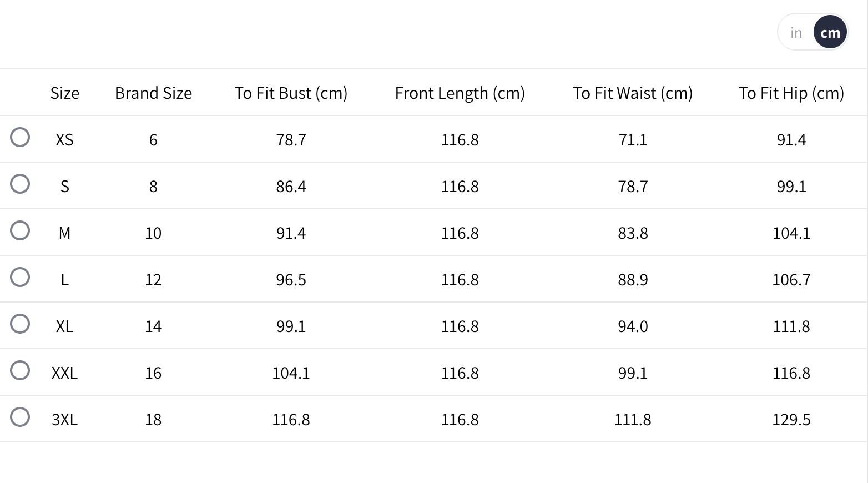868x483 pixels.
Task: Click the Brand Size column header
Action: (153, 93)
